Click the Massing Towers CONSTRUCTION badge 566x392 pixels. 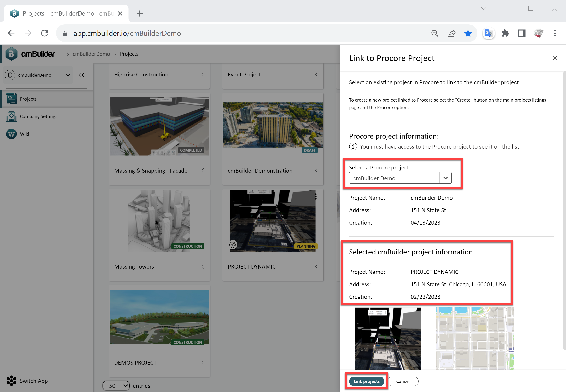(x=187, y=246)
